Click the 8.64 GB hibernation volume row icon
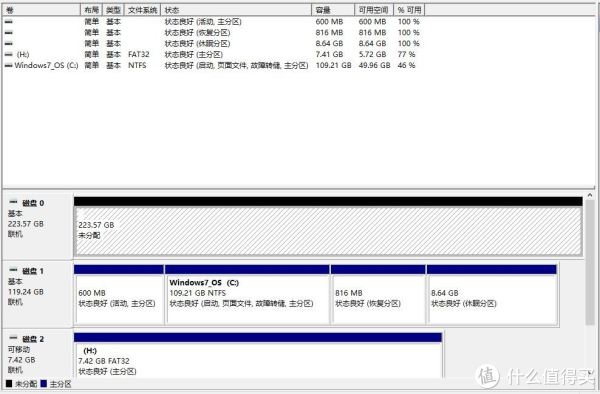 tap(8, 44)
